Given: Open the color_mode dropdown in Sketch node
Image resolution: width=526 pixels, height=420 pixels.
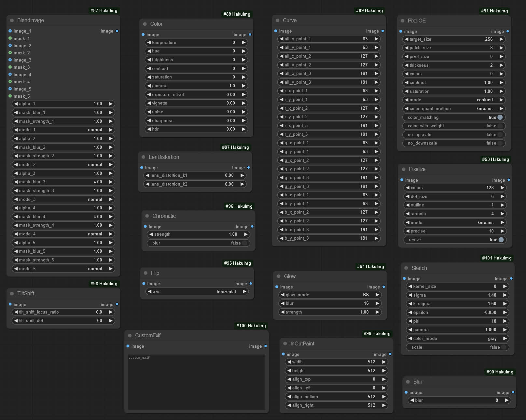Looking at the screenshot, I should 457,338.
